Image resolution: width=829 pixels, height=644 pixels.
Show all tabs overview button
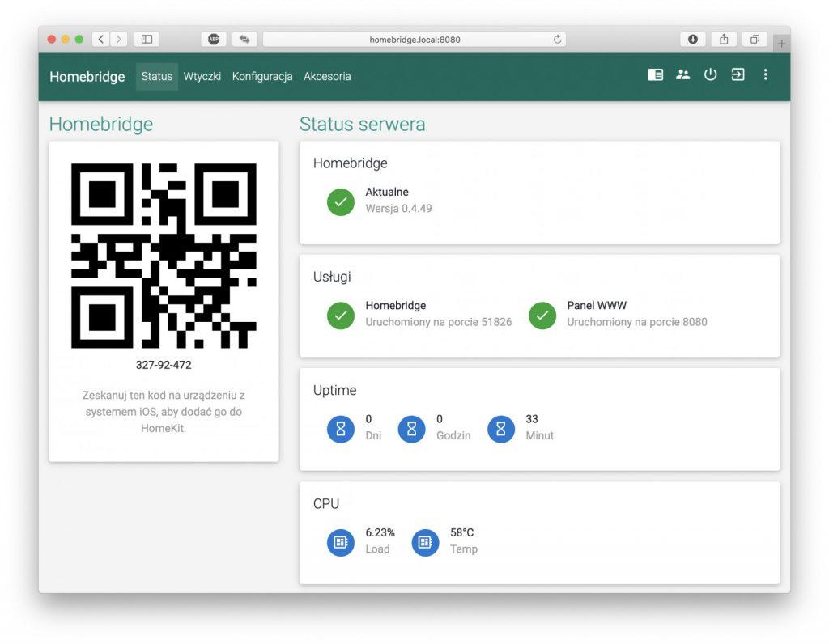755,39
